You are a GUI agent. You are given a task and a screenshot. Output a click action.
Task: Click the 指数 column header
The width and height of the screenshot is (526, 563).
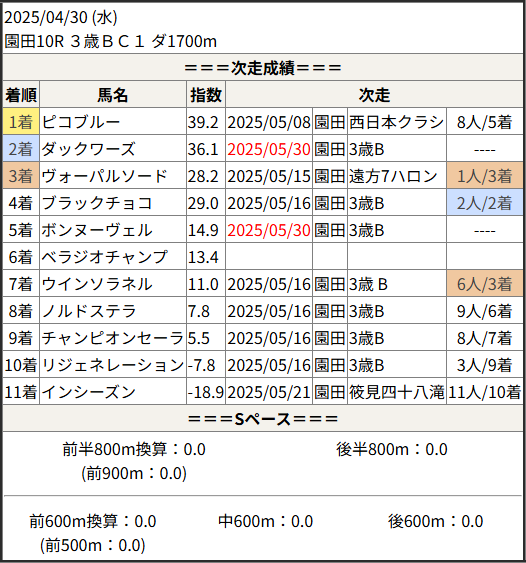tap(206, 95)
